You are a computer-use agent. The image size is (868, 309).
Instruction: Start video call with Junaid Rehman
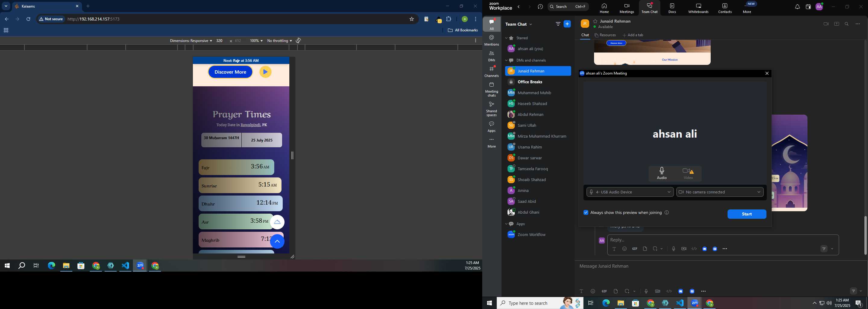826,24
